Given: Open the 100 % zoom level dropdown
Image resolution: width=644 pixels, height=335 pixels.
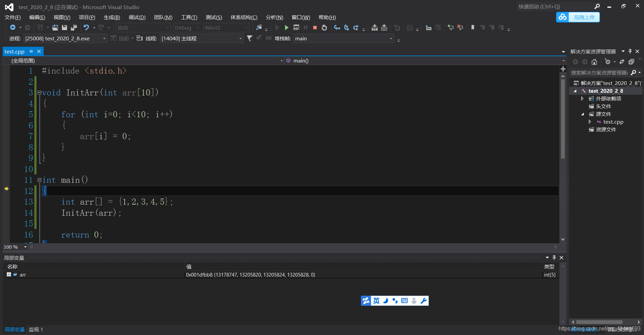Looking at the screenshot, I should point(25,247).
